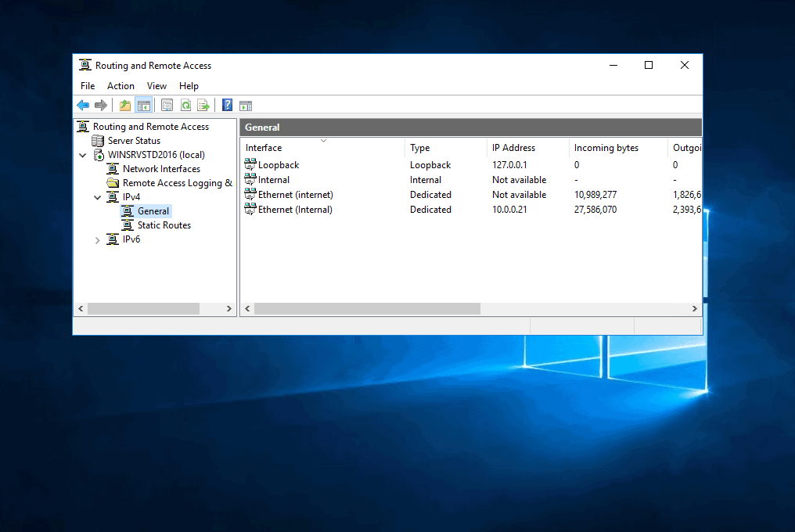Image resolution: width=795 pixels, height=532 pixels.
Task: Select the WINSRVSTD2016 (local) node
Action: point(156,155)
